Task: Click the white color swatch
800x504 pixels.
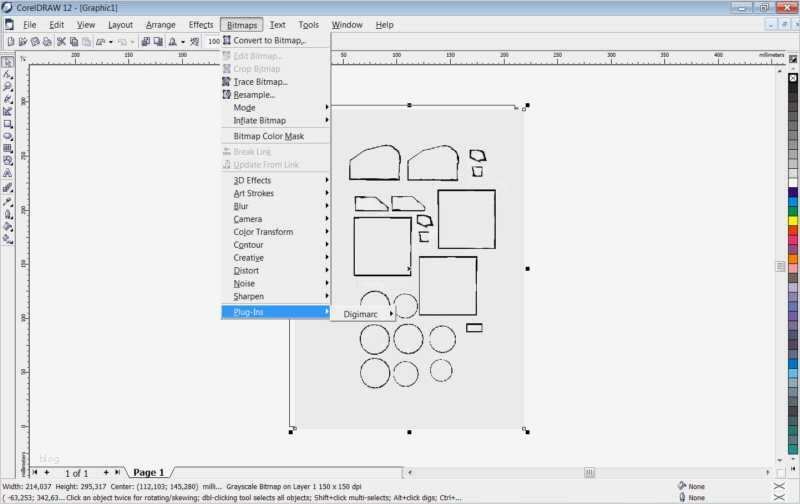Action: tap(793, 182)
